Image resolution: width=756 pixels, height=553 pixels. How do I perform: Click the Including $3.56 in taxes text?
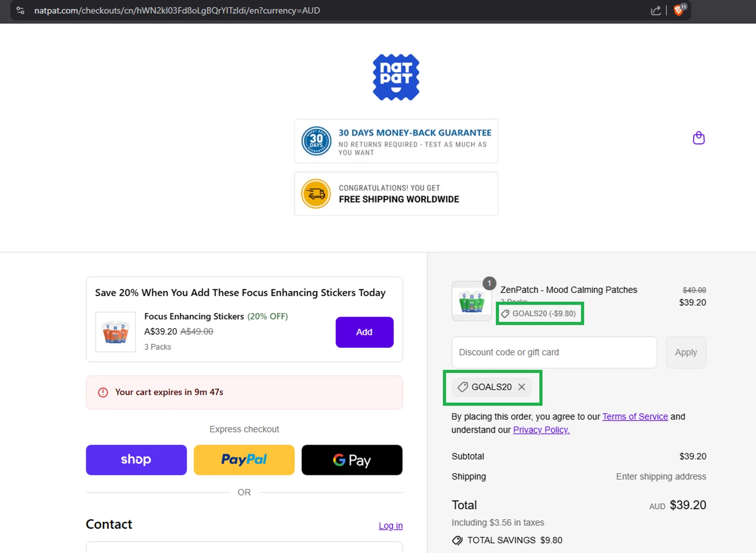(498, 523)
